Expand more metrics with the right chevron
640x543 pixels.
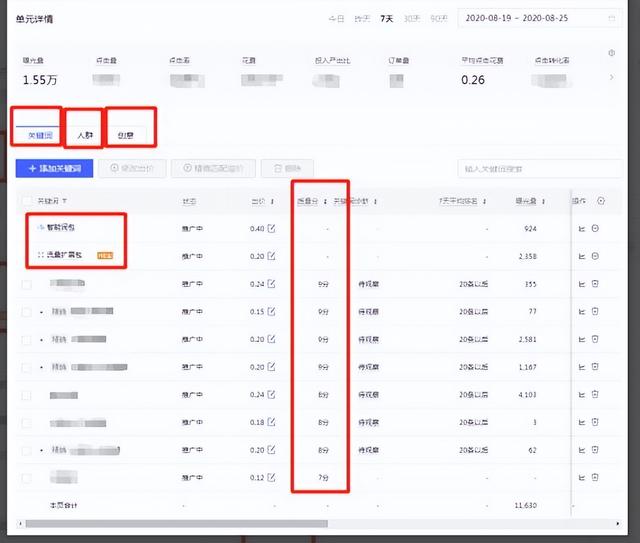[611, 77]
